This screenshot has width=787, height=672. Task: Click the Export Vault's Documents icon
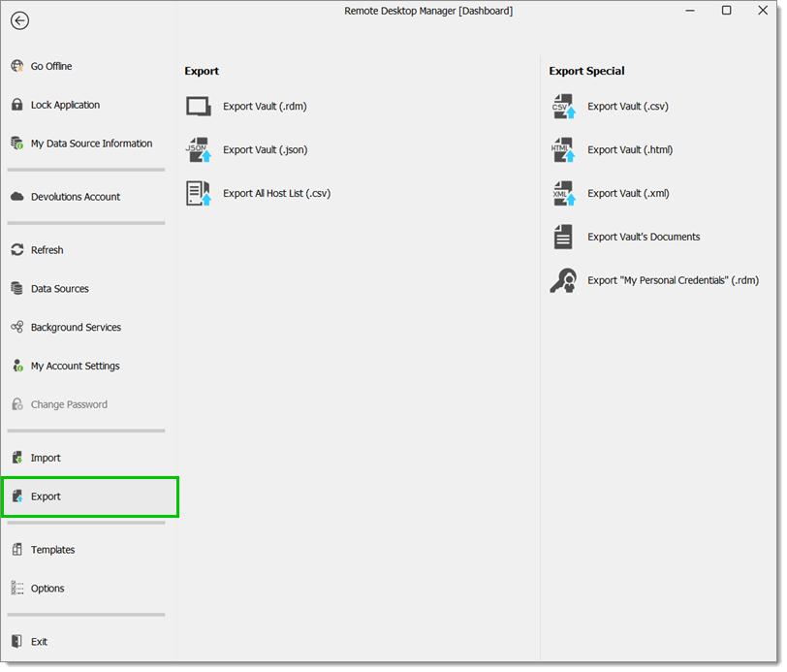pos(563,237)
